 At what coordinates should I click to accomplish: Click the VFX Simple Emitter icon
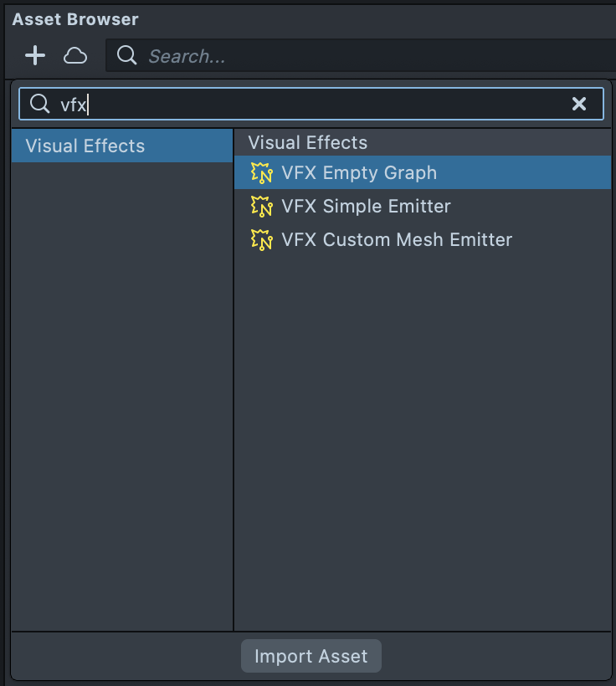tap(262, 207)
